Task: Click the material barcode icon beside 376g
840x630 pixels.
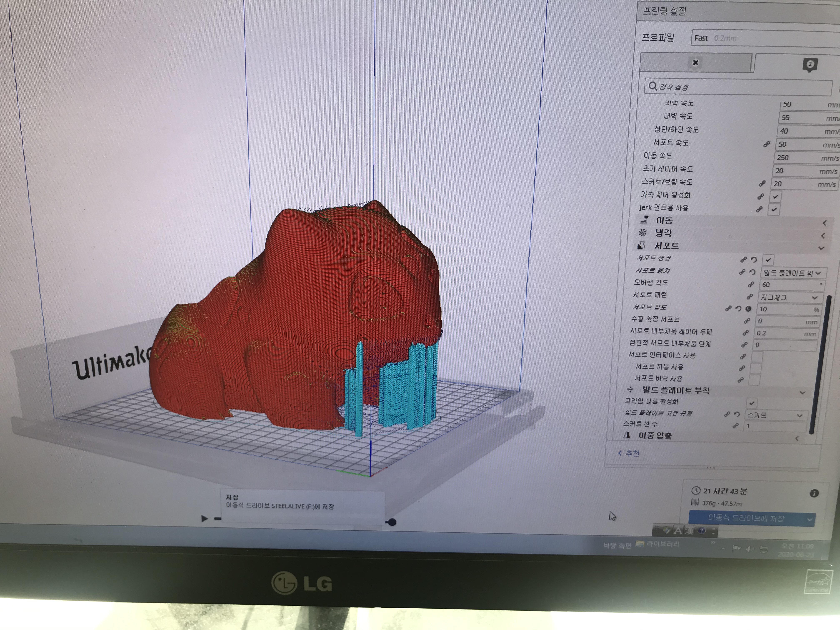Action: pyautogui.click(x=695, y=502)
